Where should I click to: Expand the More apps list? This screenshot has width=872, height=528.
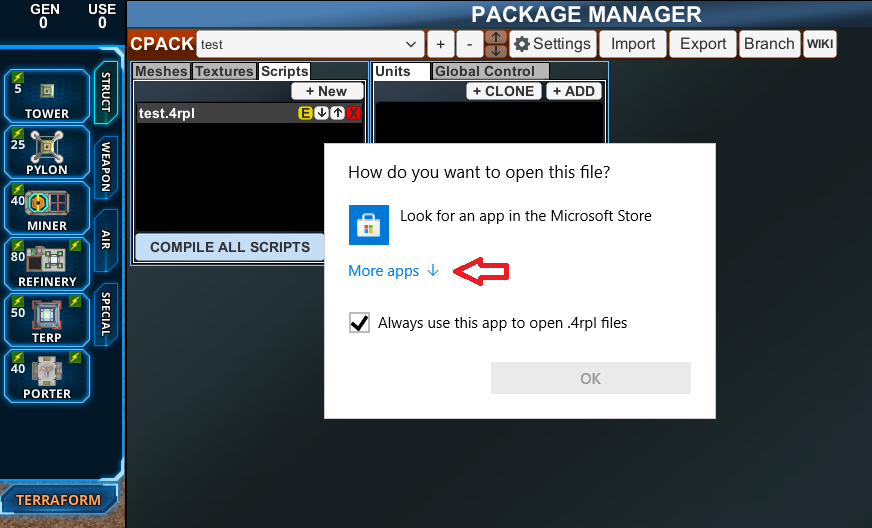(x=393, y=271)
